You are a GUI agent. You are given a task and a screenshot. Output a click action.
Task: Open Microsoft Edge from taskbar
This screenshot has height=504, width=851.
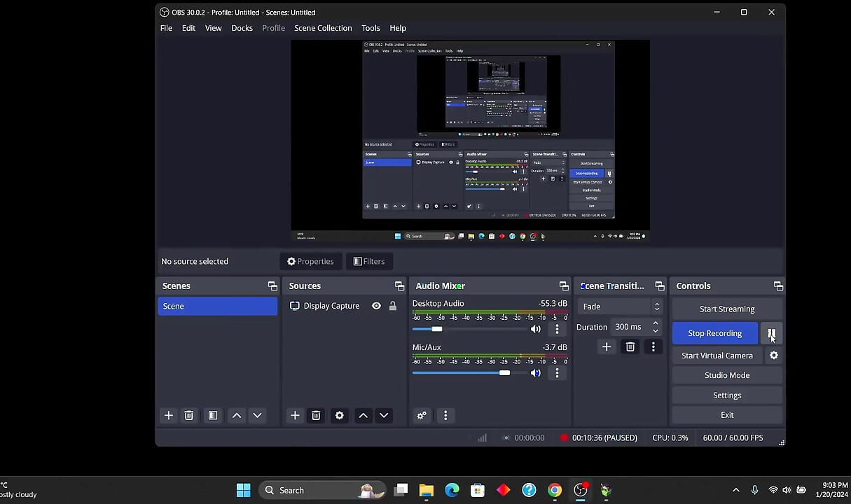452,490
